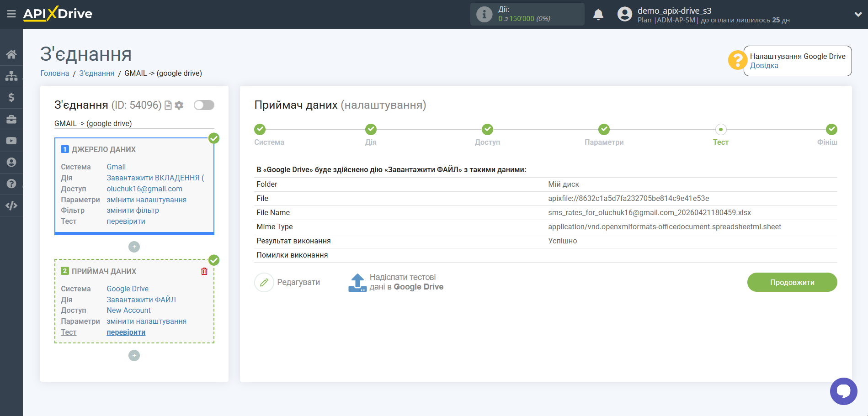Image resolution: width=868 pixels, height=416 pixels.
Task: Click oluchuk16@gmail.com access link
Action: (x=144, y=189)
